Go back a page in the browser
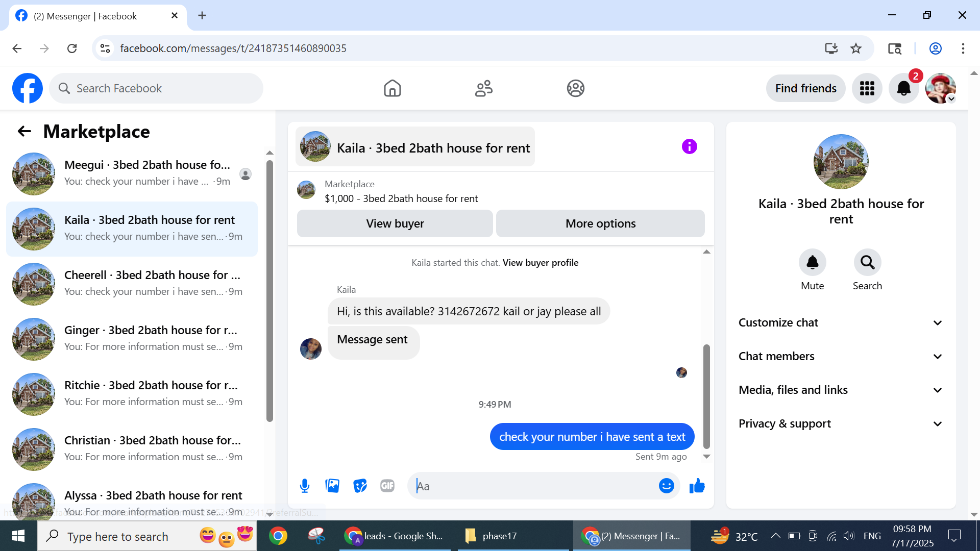This screenshot has height=551, width=980. click(x=17, y=48)
